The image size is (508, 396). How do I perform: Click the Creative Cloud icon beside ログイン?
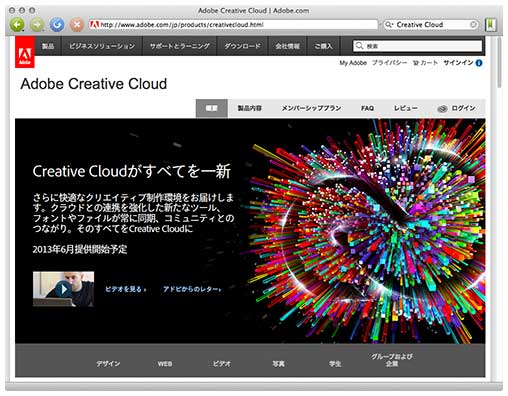442,109
